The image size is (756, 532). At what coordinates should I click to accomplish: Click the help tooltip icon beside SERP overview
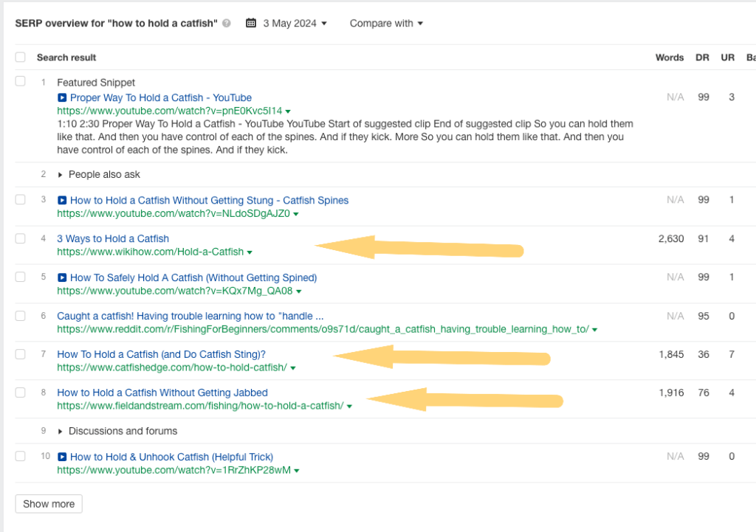point(227,23)
